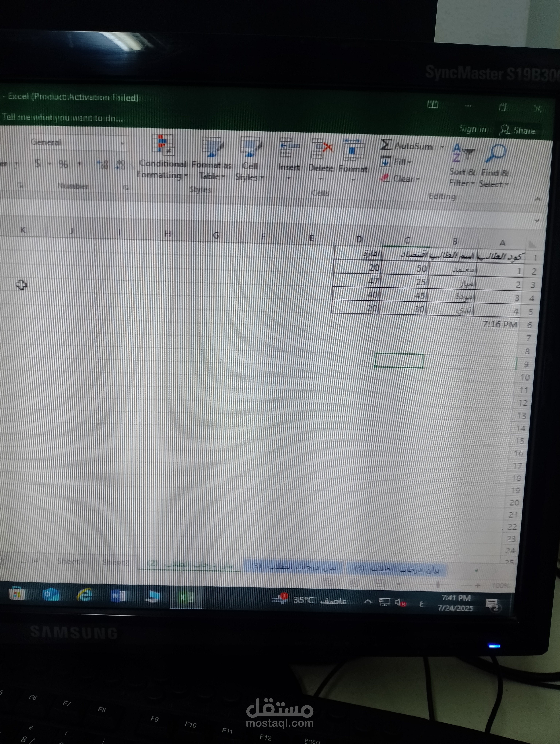Screen dimensions: 560x744
Task: Open the Format cells icon
Action: (x=354, y=150)
